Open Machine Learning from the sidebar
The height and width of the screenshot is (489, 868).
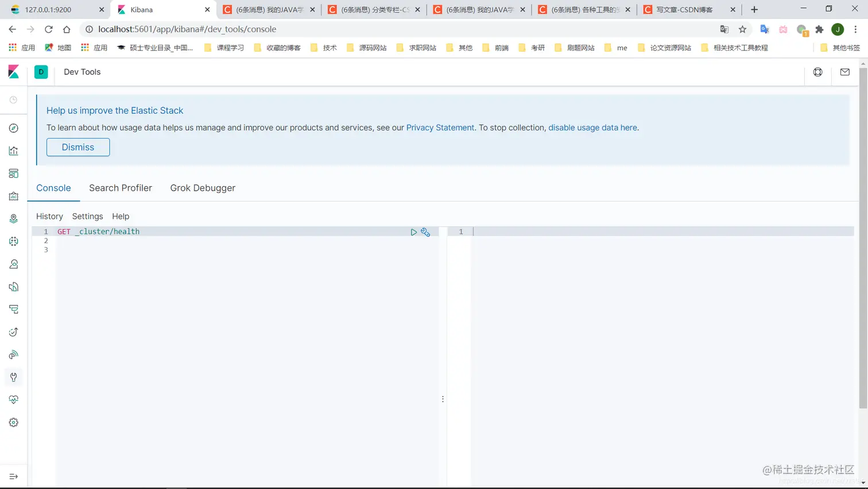pyautogui.click(x=14, y=241)
